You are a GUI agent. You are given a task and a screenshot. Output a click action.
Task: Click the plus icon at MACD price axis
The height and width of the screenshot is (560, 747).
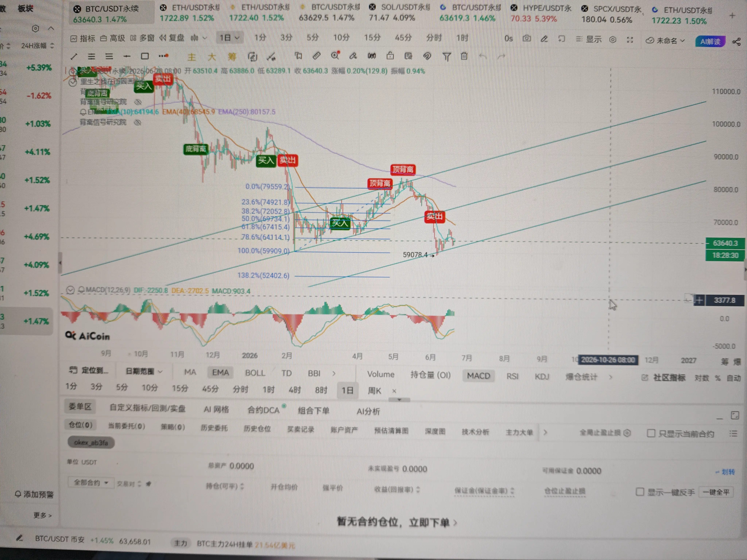pyautogui.click(x=699, y=300)
